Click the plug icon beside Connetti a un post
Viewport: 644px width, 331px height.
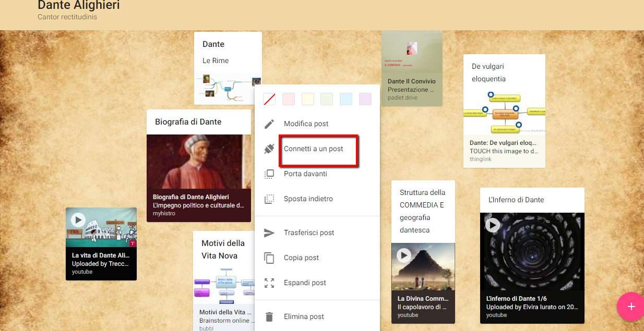pos(269,149)
